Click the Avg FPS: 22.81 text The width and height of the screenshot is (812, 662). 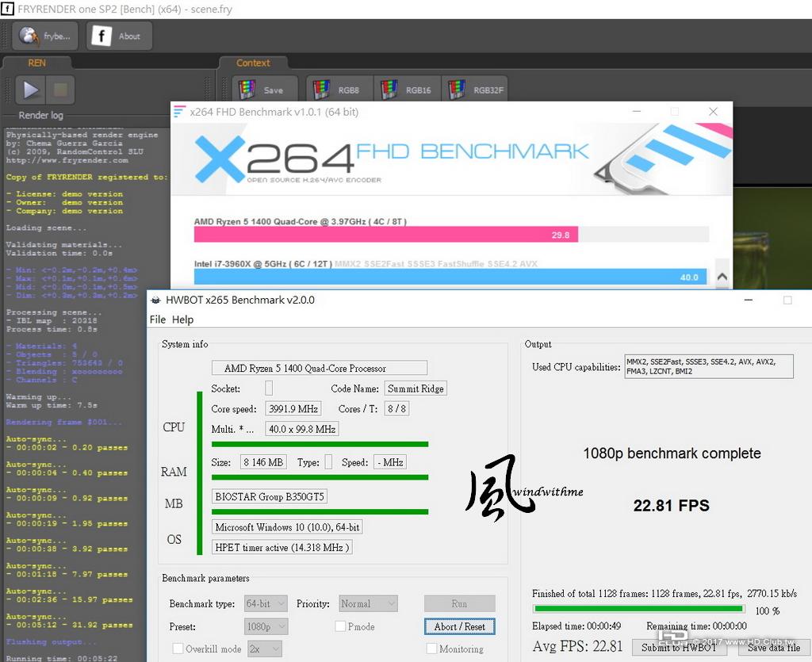point(577,646)
